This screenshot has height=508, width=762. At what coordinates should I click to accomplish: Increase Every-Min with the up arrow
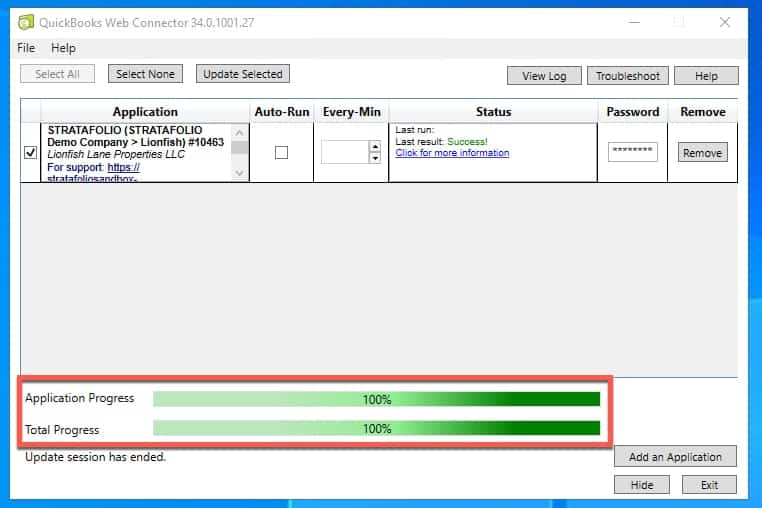[x=375, y=146]
